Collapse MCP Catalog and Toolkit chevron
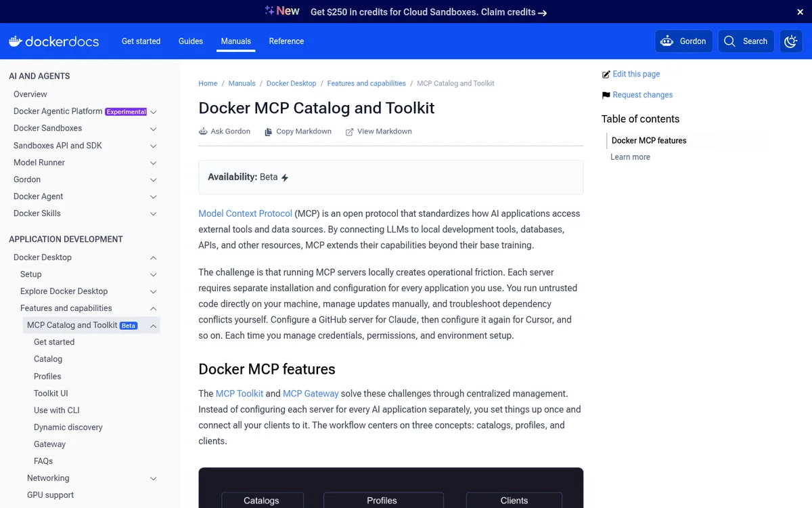812x508 pixels. 154,326
